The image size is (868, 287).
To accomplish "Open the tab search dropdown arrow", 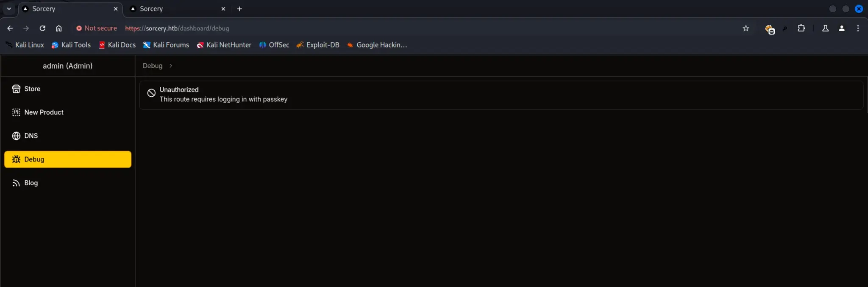I will 9,9.
